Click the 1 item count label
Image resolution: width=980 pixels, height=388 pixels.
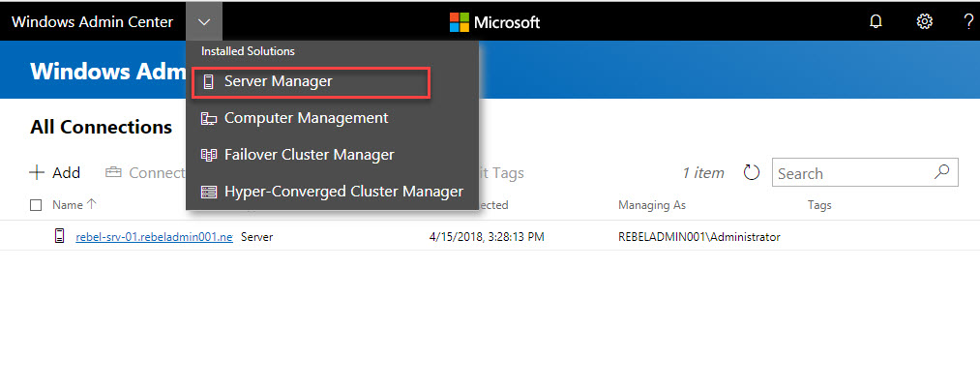[703, 173]
